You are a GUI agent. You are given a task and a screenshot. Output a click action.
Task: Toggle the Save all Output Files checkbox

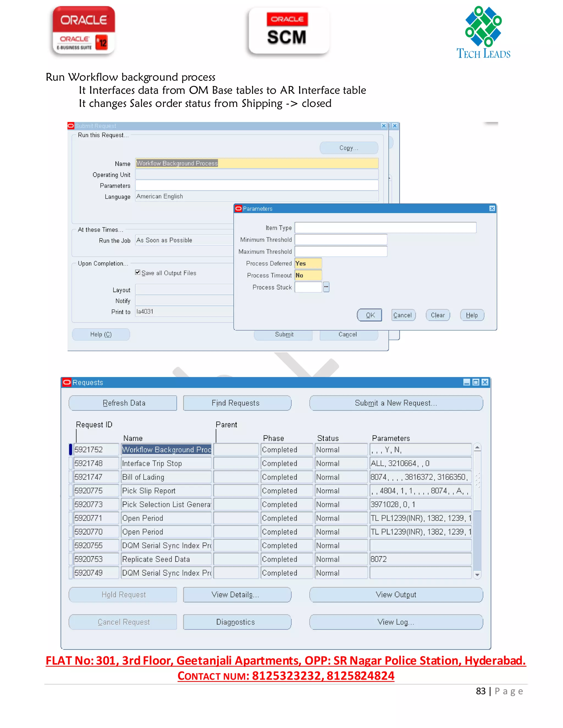click(x=138, y=272)
